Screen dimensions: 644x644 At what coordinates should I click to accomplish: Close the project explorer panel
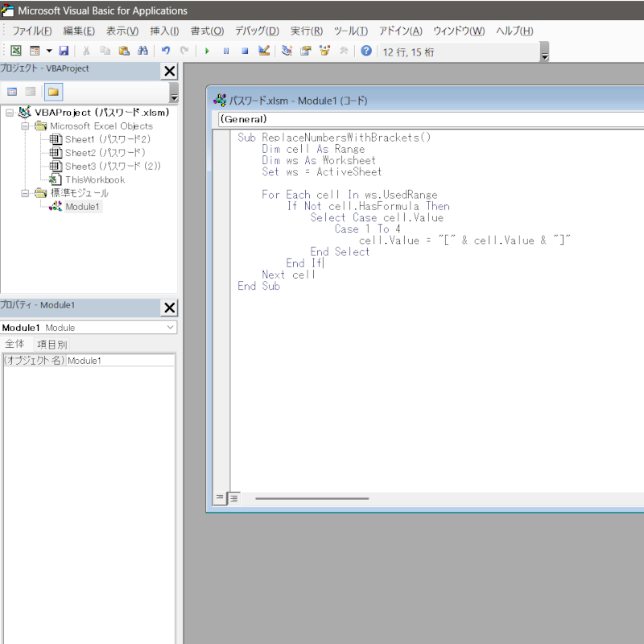(x=169, y=72)
